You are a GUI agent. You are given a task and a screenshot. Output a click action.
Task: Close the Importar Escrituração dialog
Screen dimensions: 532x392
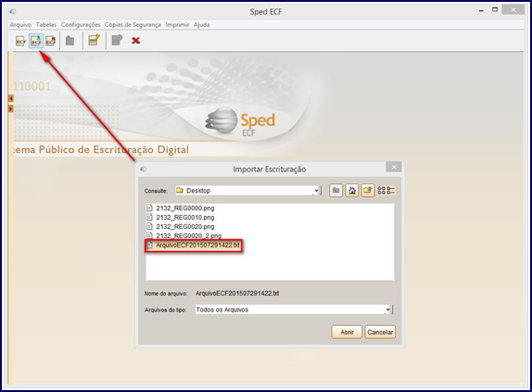(x=394, y=167)
